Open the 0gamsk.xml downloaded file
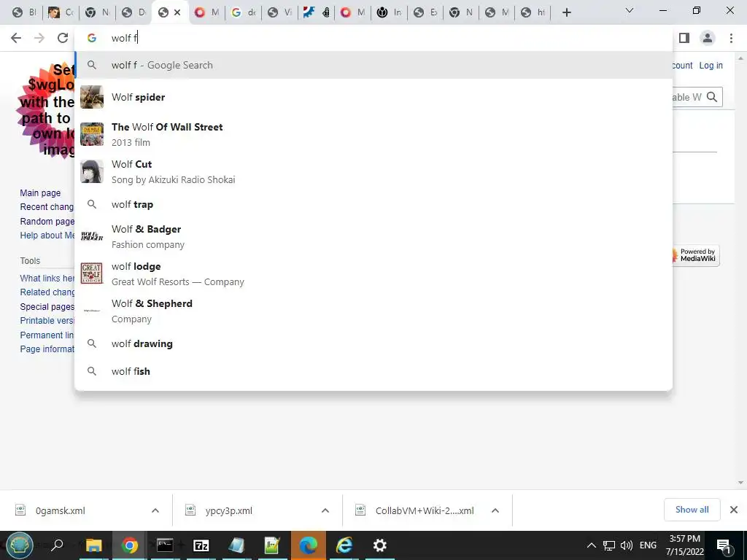The image size is (747, 560). [60, 510]
